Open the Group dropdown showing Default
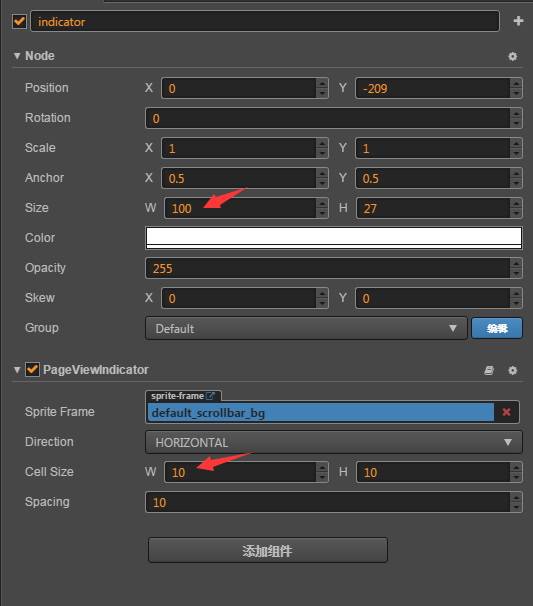Viewport: 533px width, 606px height. point(306,329)
